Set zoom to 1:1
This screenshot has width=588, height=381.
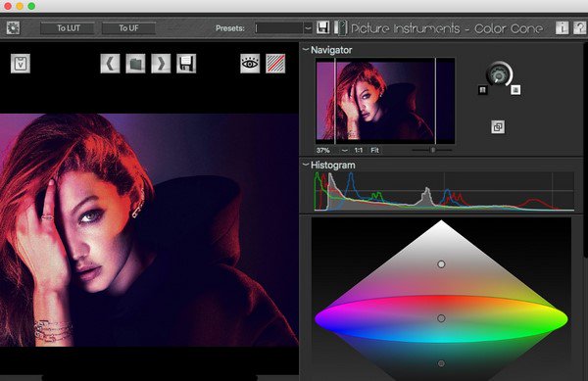tap(359, 150)
